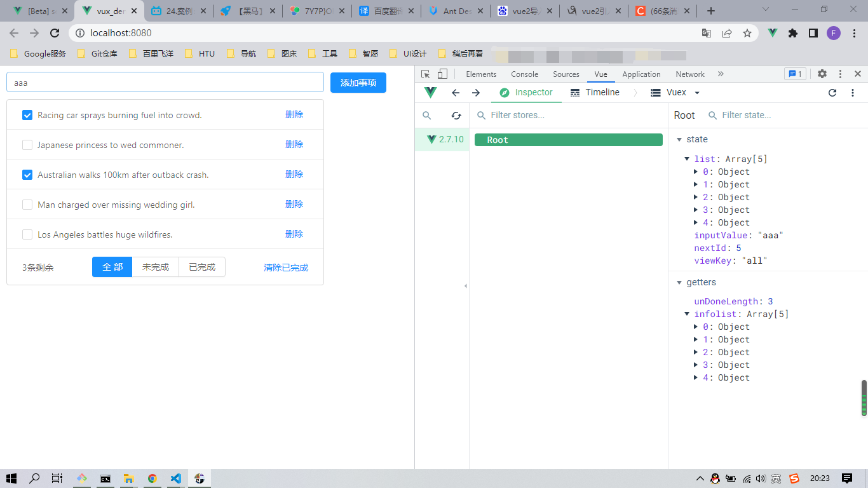Click the stores search magnifier icon
Image resolution: width=868 pixels, height=488 pixels.
pos(427,116)
